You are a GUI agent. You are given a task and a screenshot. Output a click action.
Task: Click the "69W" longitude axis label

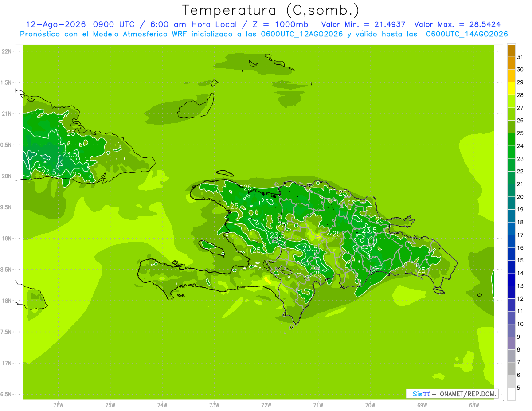click(x=422, y=405)
